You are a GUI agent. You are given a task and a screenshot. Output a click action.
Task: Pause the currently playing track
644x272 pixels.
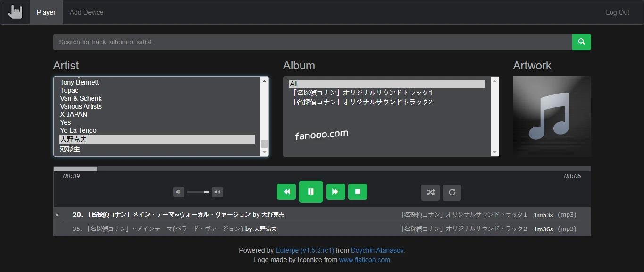[x=311, y=192]
